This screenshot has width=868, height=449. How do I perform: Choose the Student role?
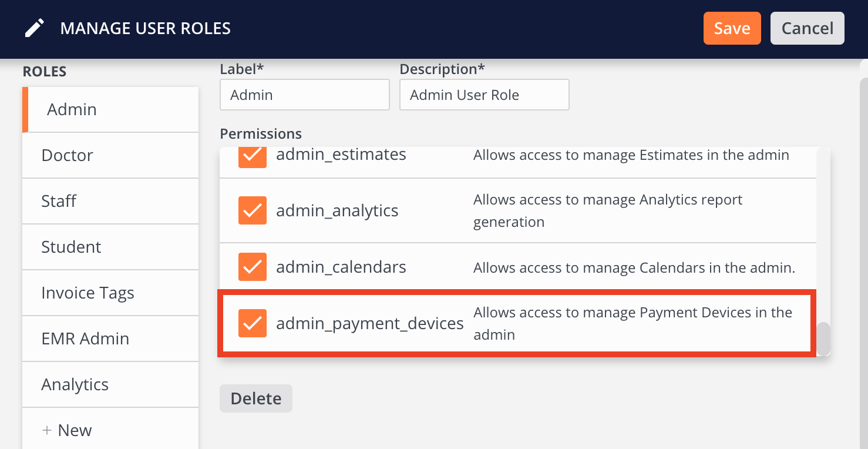coord(110,247)
